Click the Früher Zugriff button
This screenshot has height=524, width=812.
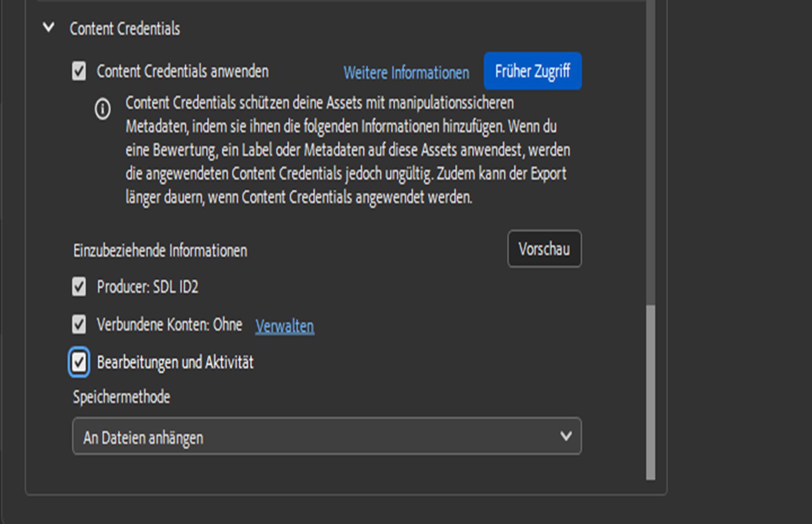click(x=532, y=71)
